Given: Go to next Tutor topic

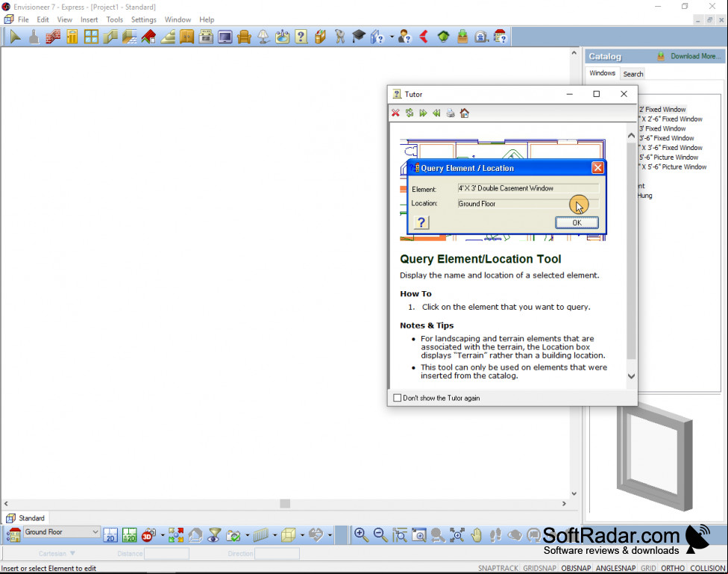Looking at the screenshot, I should [x=423, y=113].
